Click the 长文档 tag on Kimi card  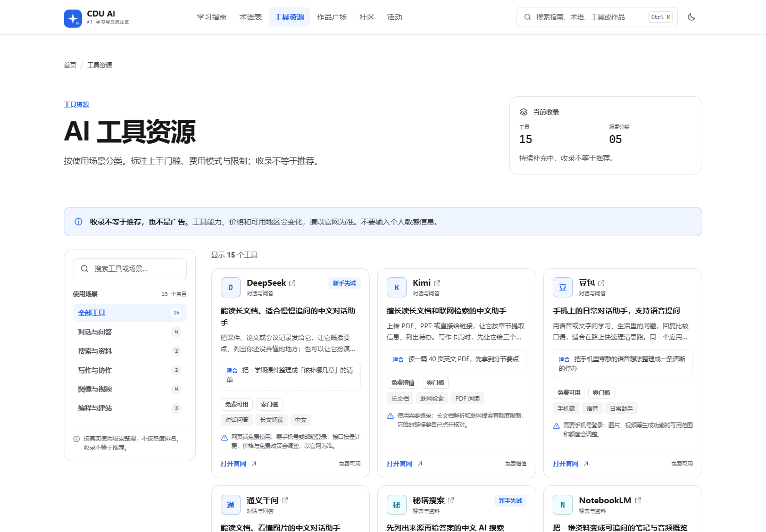tap(400, 398)
